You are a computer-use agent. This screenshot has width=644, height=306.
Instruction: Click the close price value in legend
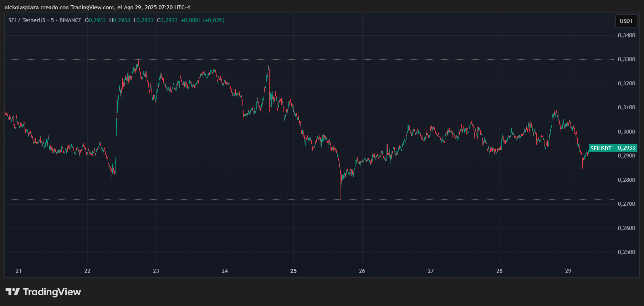(169, 20)
